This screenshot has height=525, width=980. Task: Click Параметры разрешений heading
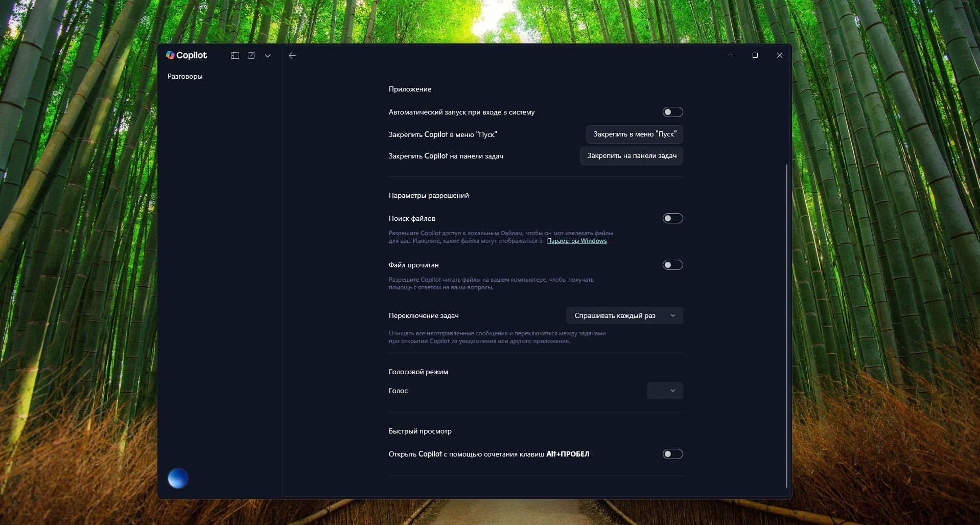429,195
